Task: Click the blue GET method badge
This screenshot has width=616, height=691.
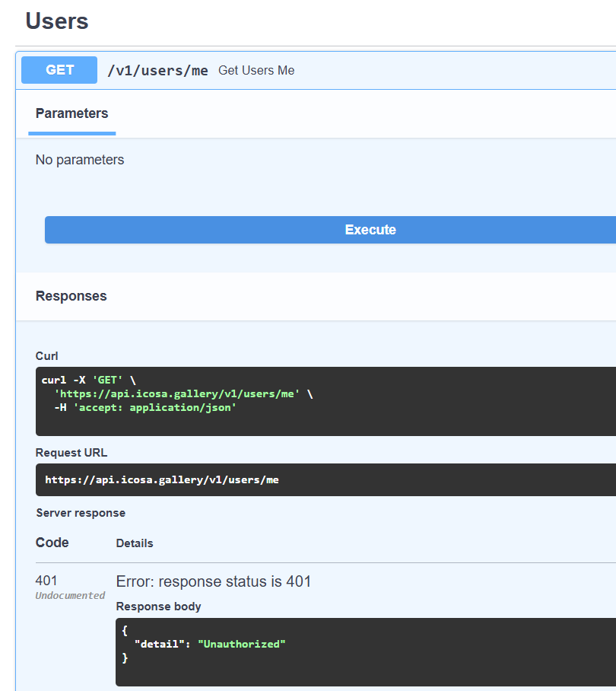Action: click(x=59, y=70)
